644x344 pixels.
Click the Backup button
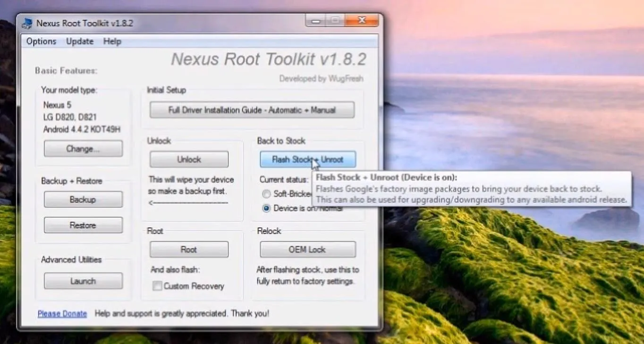(x=83, y=199)
